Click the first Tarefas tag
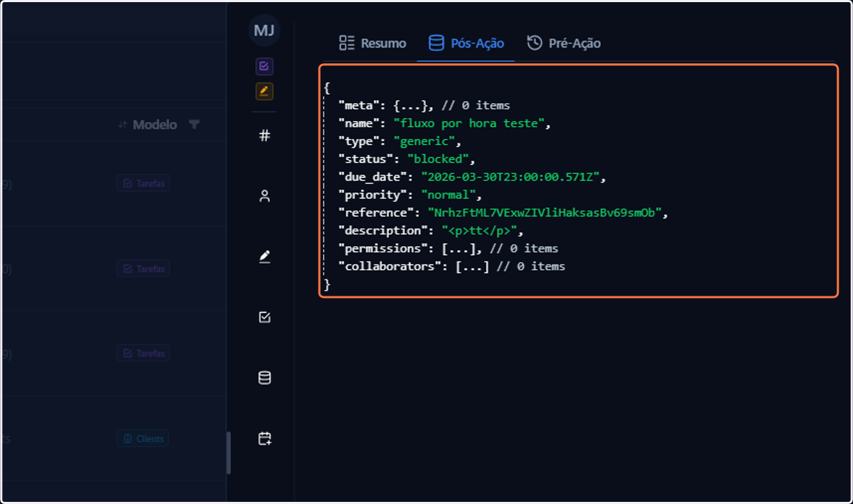This screenshot has height=504, width=853. [143, 183]
